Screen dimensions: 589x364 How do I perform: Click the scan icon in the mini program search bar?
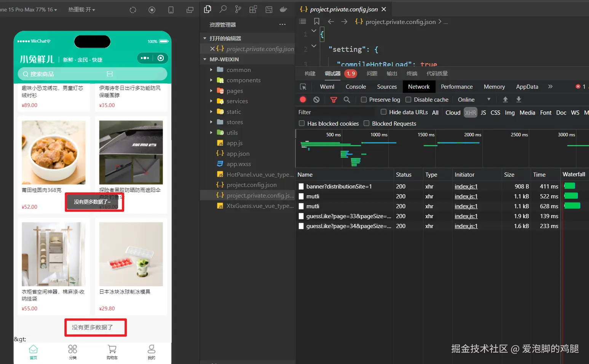click(x=110, y=74)
